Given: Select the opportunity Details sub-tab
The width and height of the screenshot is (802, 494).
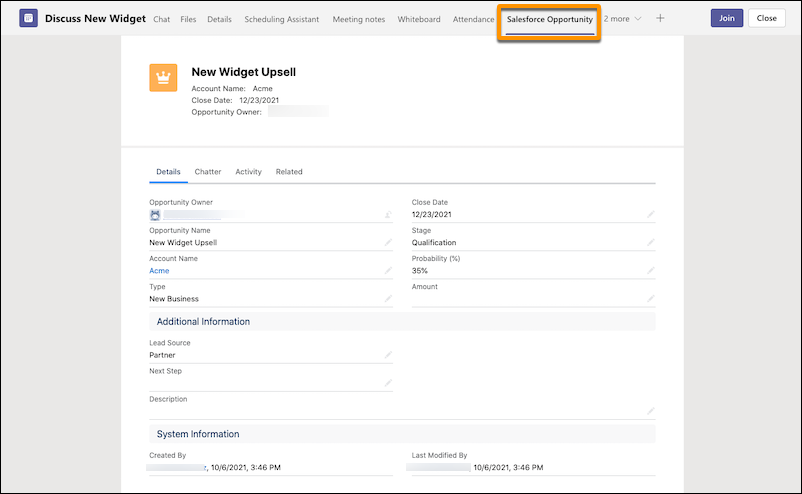Looking at the screenshot, I should coord(168,172).
